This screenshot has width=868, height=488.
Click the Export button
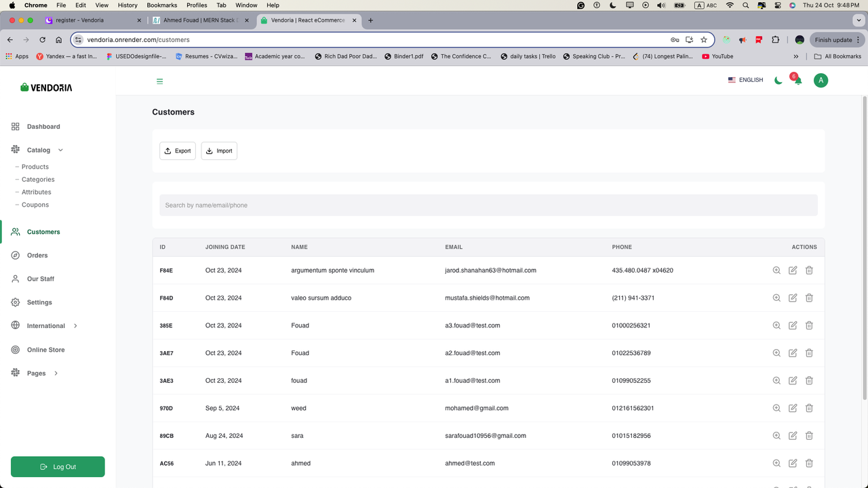click(178, 151)
